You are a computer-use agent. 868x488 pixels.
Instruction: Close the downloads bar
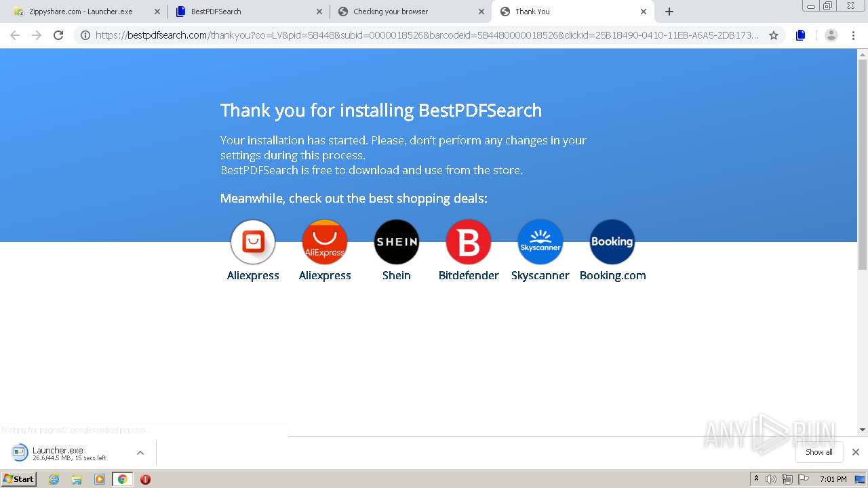(855, 452)
